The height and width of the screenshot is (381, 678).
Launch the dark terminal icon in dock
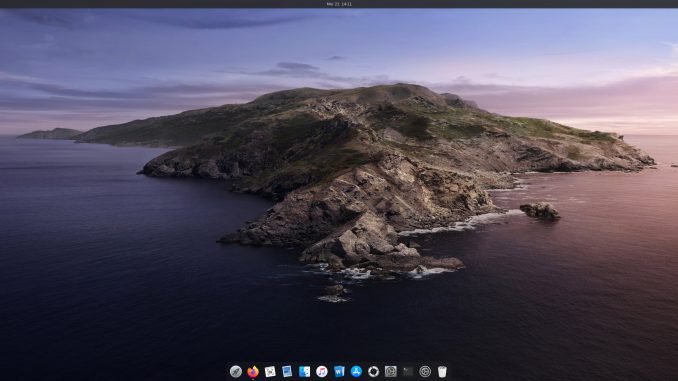tap(408, 371)
